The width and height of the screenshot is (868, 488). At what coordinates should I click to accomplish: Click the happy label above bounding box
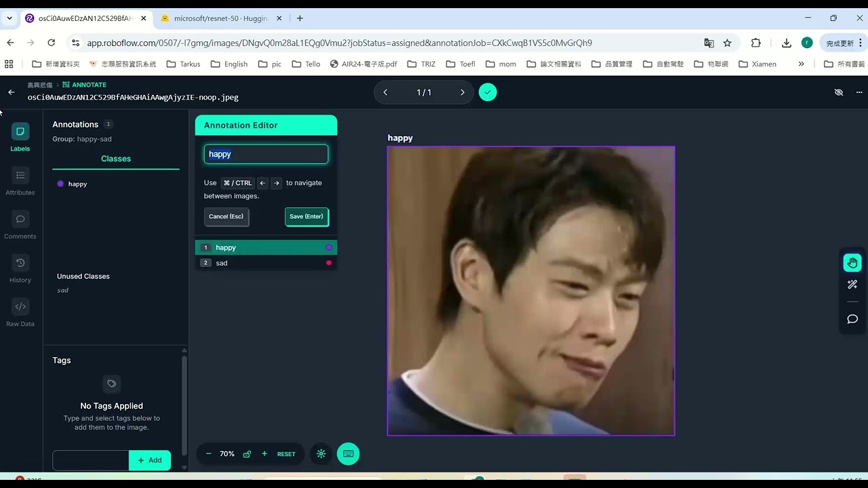(x=400, y=138)
